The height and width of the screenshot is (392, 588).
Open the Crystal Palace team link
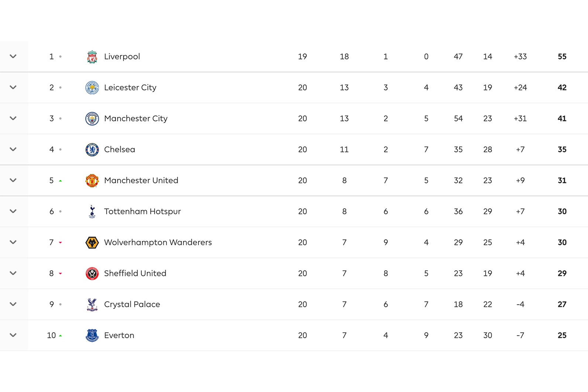132,305
